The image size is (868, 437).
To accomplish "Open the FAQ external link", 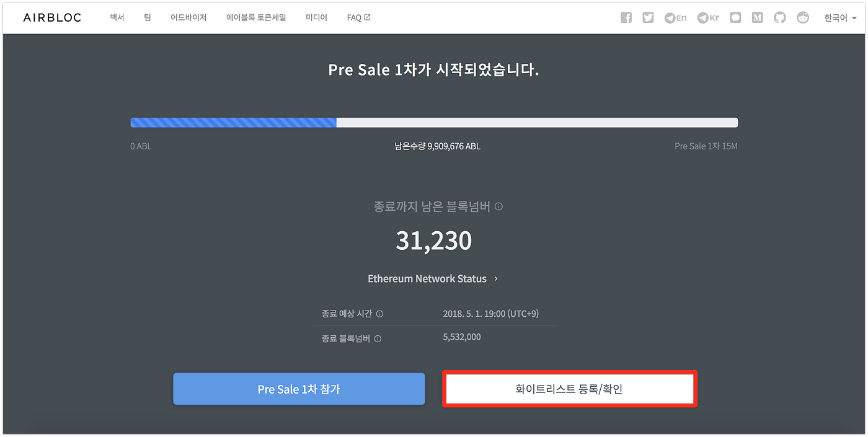I will coord(358,17).
